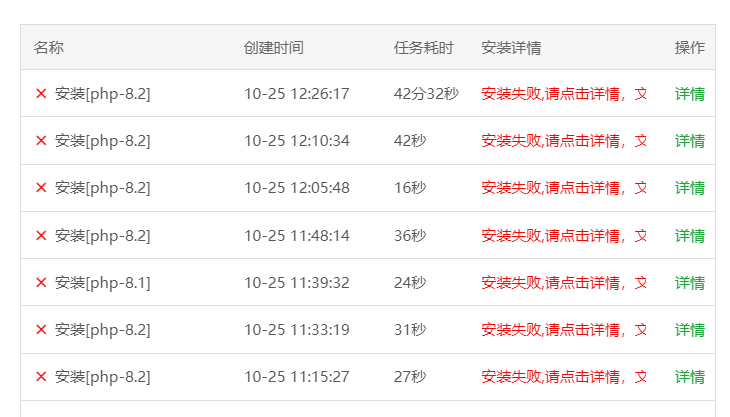
Task: Click red X icon for 12:10:34 task
Action: click(x=41, y=141)
